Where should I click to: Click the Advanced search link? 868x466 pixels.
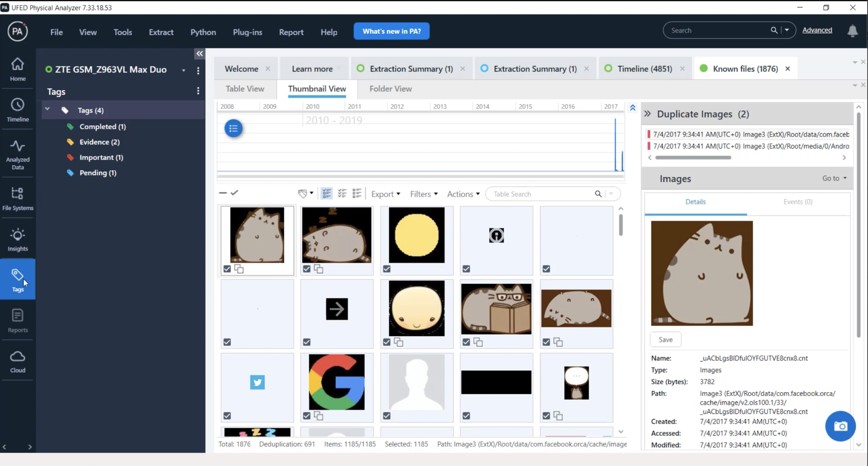coord(817,30)
